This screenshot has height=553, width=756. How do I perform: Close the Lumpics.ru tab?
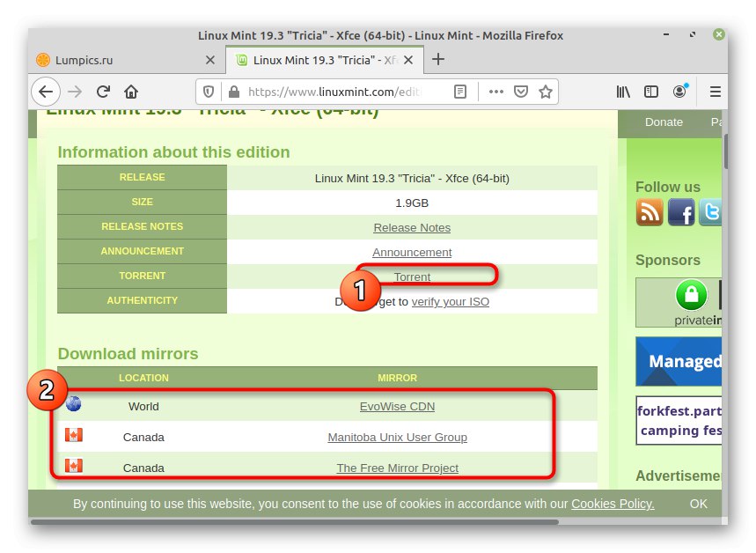point(210,60)
